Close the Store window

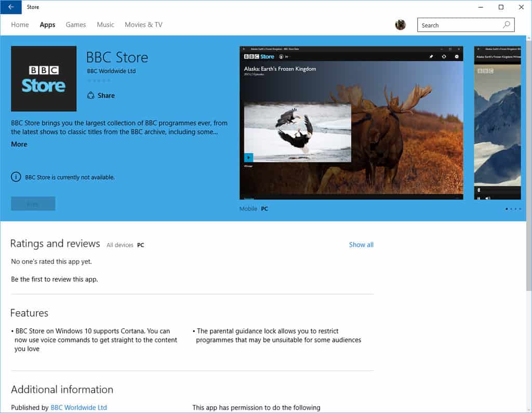coord(521,7)
